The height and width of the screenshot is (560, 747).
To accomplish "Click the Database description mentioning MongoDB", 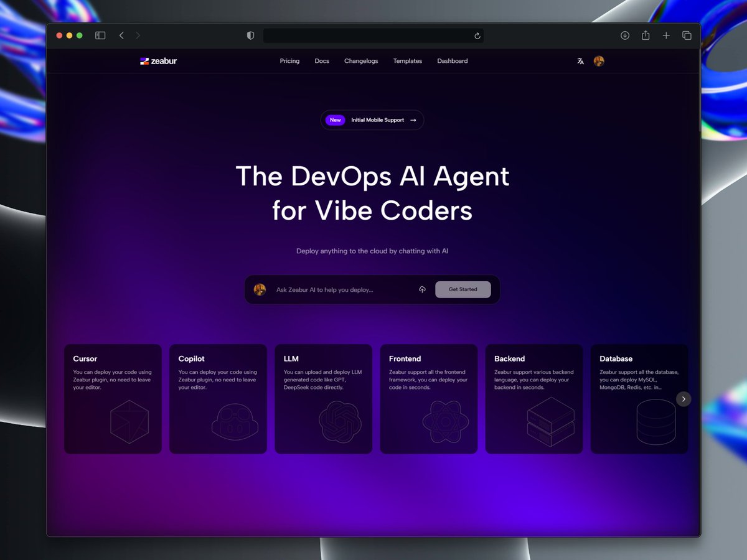I will click(x=639, y=380).
